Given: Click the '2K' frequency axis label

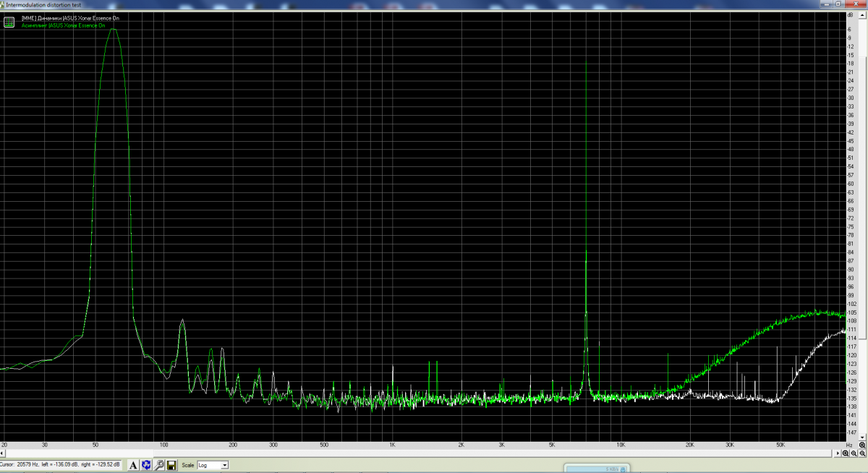Looking at the screenshot, I should point(461,445).
